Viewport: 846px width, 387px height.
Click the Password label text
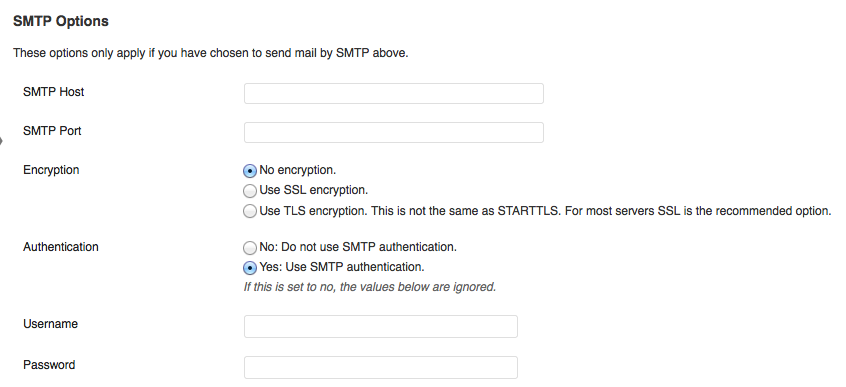click(x=49, y=365)
